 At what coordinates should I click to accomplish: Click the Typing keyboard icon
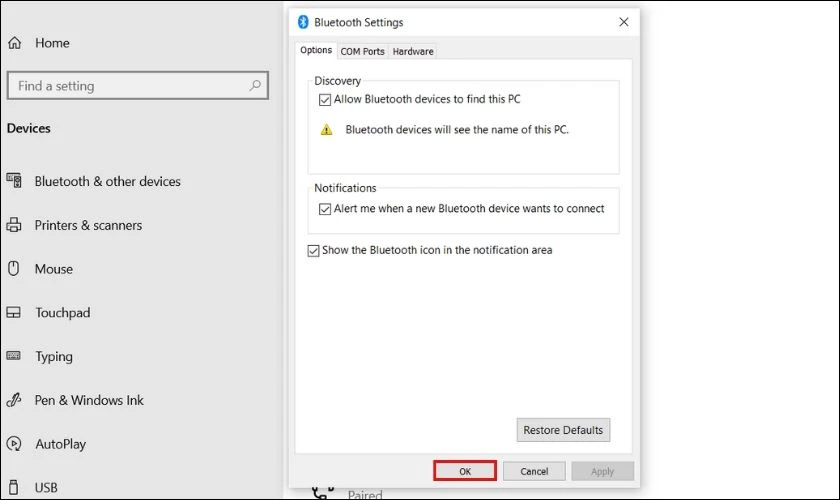click(14, 356)
